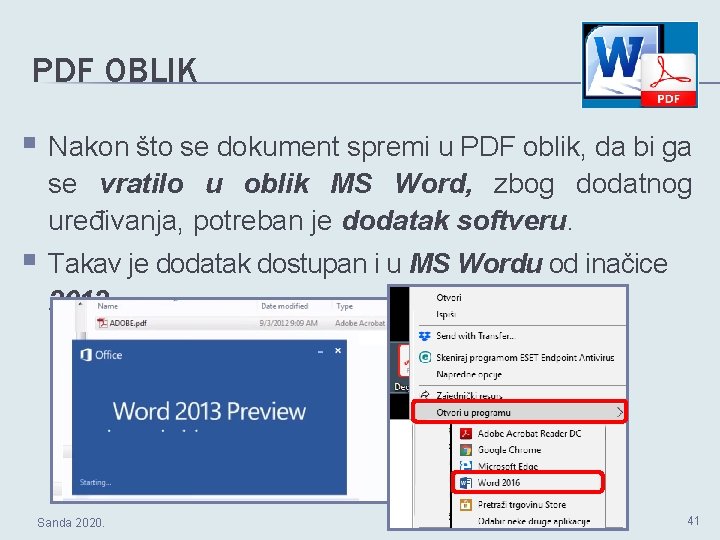Click the Word to PDF logo image

pyautogui.click(x=640, y=65)
